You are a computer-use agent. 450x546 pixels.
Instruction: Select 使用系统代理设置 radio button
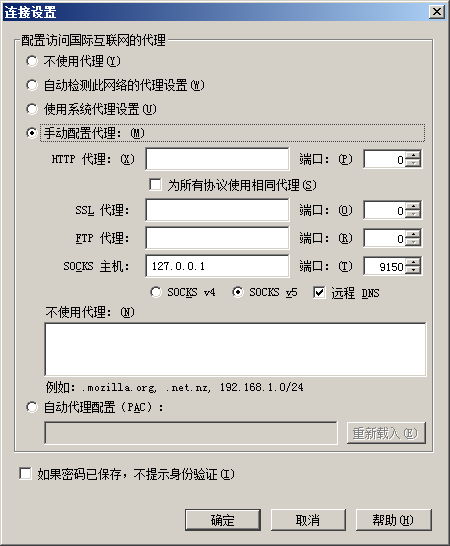click(32, 109)
